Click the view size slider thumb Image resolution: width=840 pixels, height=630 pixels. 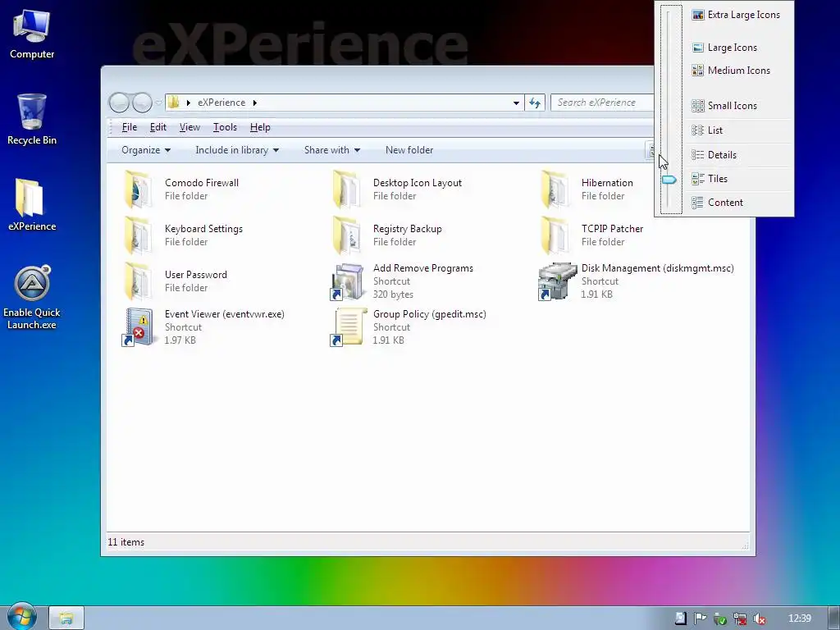(x=669, y=180)
